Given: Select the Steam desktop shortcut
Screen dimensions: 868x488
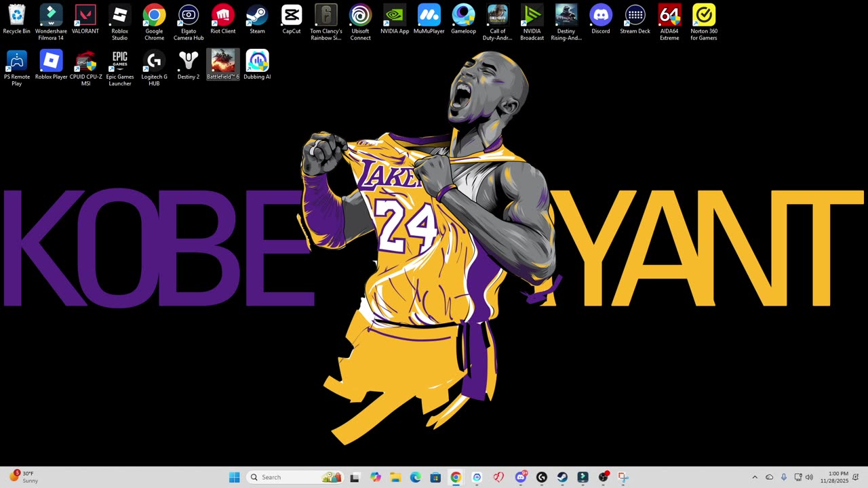Looking at the screenshot, I should (257, 20).
